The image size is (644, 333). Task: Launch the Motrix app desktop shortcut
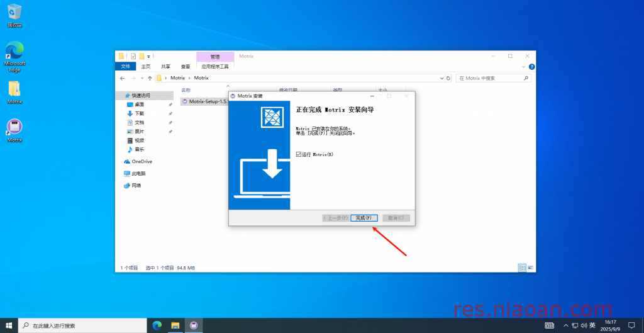point(14,131)
